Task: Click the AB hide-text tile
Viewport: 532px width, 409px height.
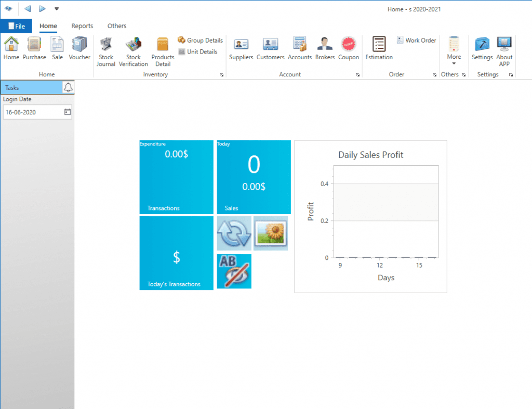Action: [x=234, y=271]
